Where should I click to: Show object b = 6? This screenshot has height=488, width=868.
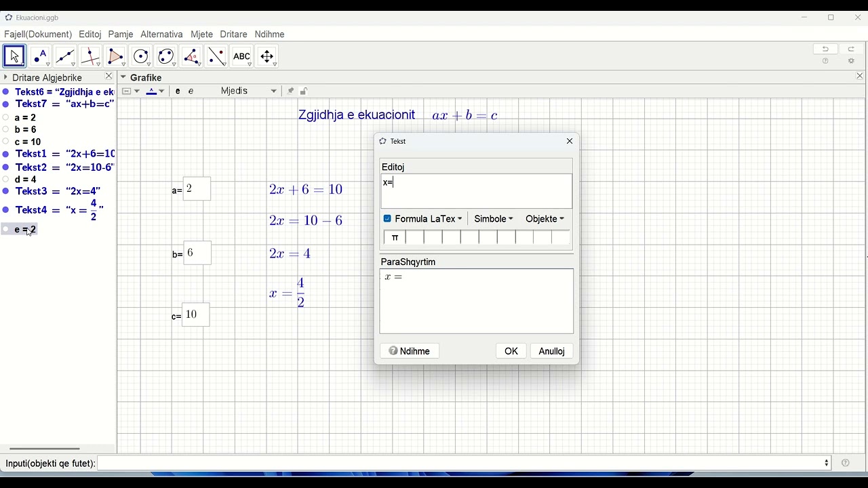(x=5, y=129)
